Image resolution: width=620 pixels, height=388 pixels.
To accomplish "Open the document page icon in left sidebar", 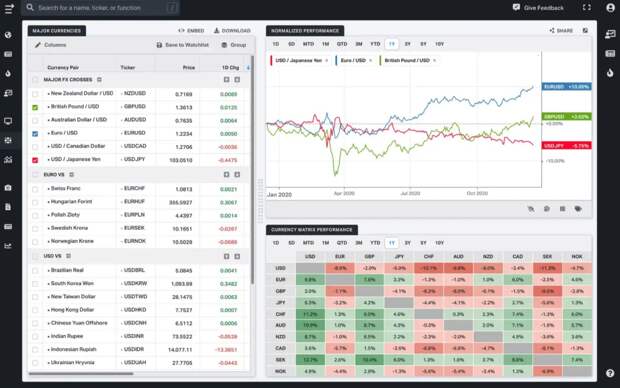I will pos(8,207).
